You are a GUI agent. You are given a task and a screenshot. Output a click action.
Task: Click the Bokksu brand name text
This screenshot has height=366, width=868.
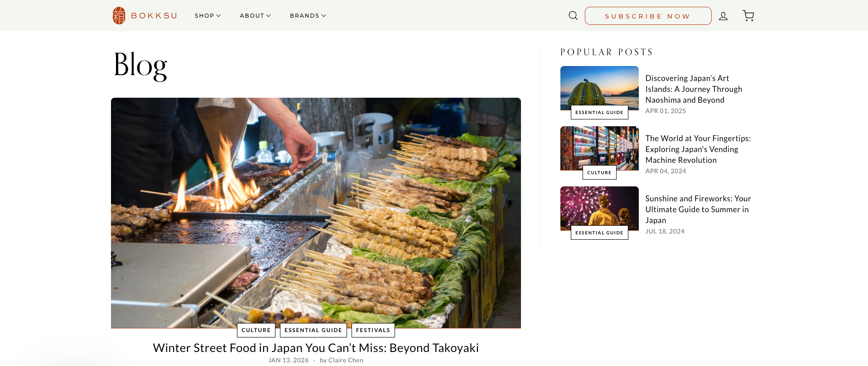pyautogui.click(x=154, y=16)
